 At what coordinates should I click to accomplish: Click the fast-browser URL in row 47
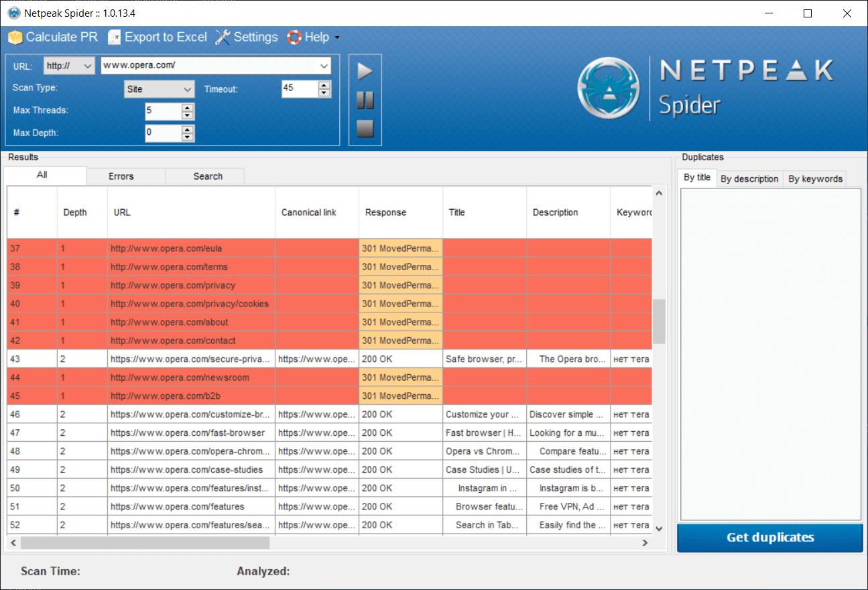(x=191, y=432)
